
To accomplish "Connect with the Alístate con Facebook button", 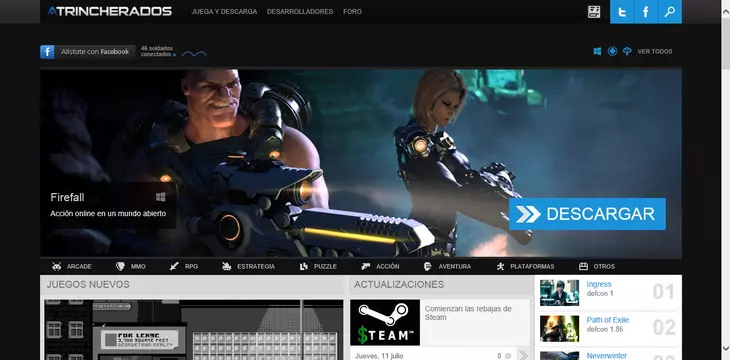I will point(88,52).
